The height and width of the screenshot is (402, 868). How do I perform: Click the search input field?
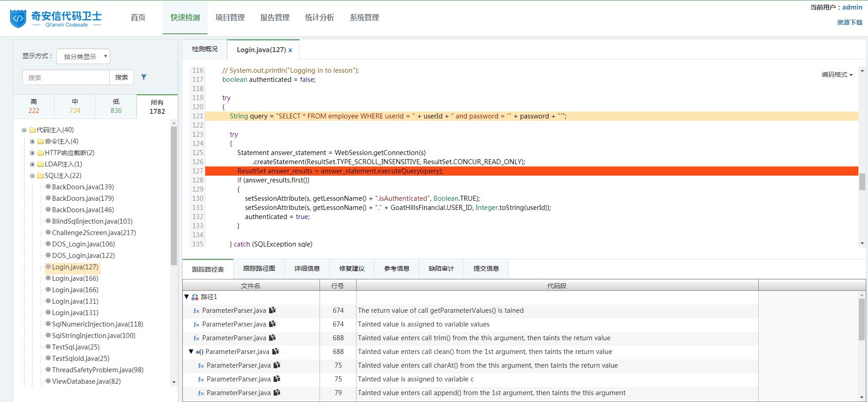(x=66, y=77)
